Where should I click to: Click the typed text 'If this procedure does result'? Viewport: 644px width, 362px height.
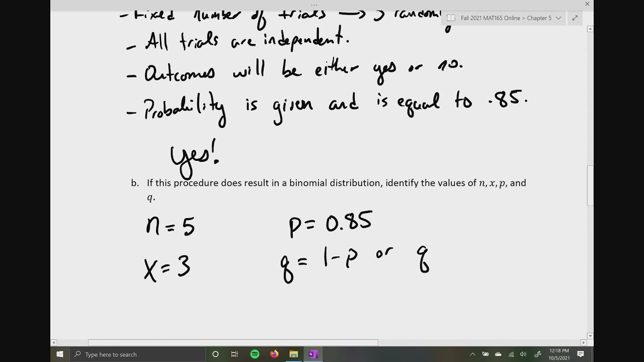point(207,183)
